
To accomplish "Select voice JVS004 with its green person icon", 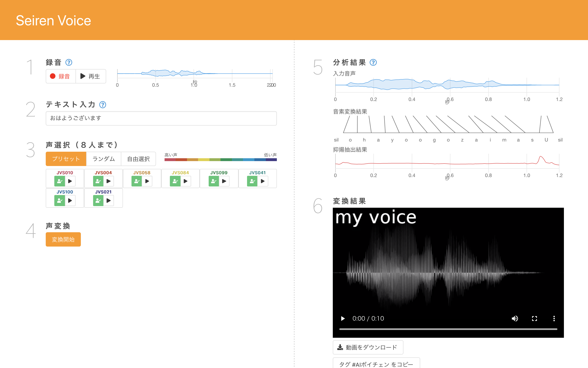I will pos(98,181).
